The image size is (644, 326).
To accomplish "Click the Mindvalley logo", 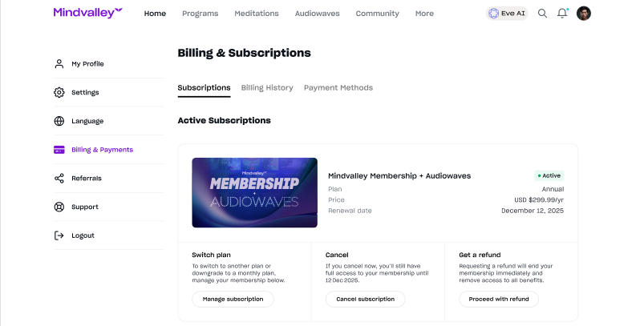I will point(88,13).
